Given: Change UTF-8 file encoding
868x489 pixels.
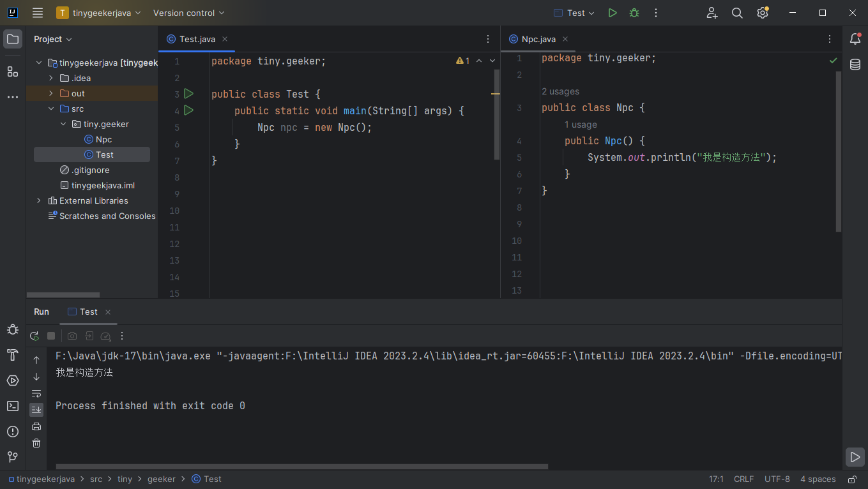Looking at the screenshot, I should 777,479.
